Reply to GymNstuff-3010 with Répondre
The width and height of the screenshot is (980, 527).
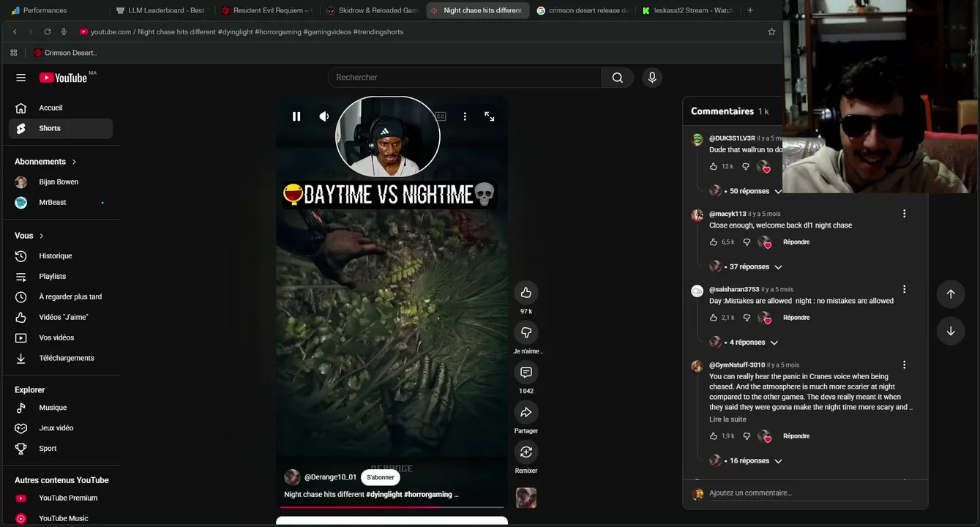tap(796, 436)
